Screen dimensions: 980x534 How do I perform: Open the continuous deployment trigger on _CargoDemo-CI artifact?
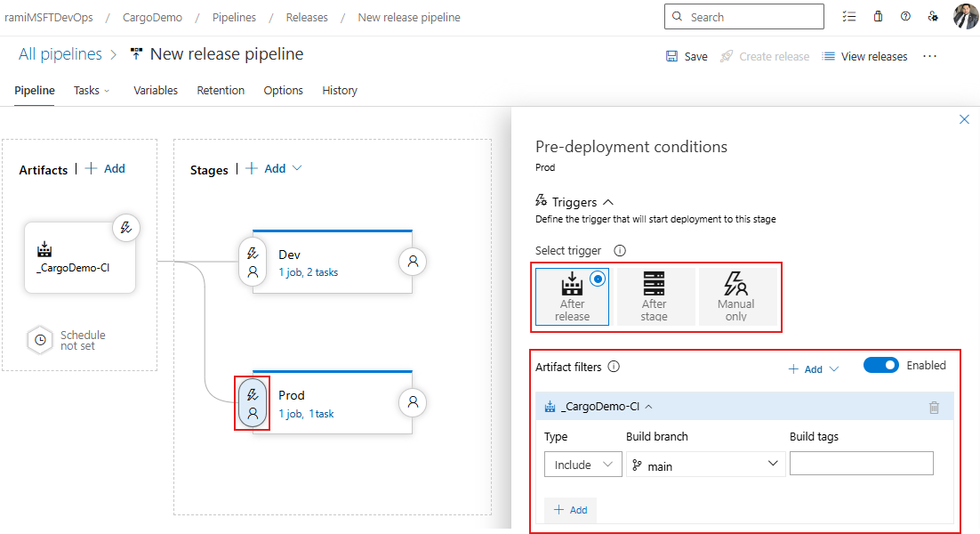pos(126,227)
